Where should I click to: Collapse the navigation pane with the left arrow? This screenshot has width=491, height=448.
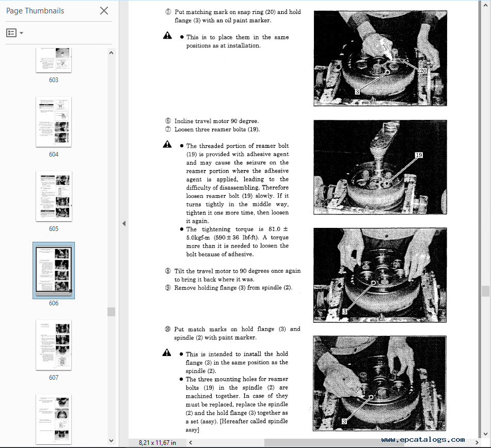(x=123, y=223)
